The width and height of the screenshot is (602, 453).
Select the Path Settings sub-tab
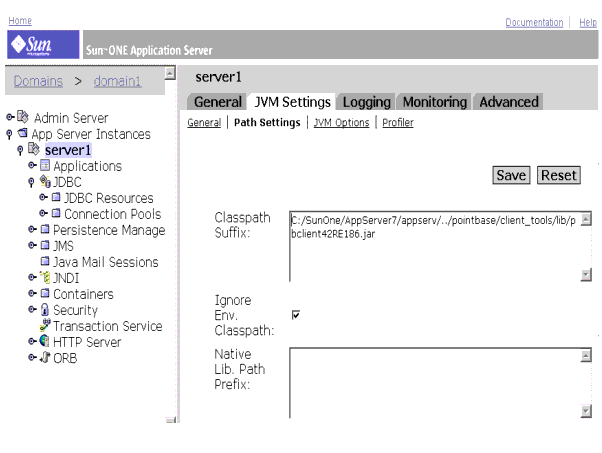(x=267, y=122)
